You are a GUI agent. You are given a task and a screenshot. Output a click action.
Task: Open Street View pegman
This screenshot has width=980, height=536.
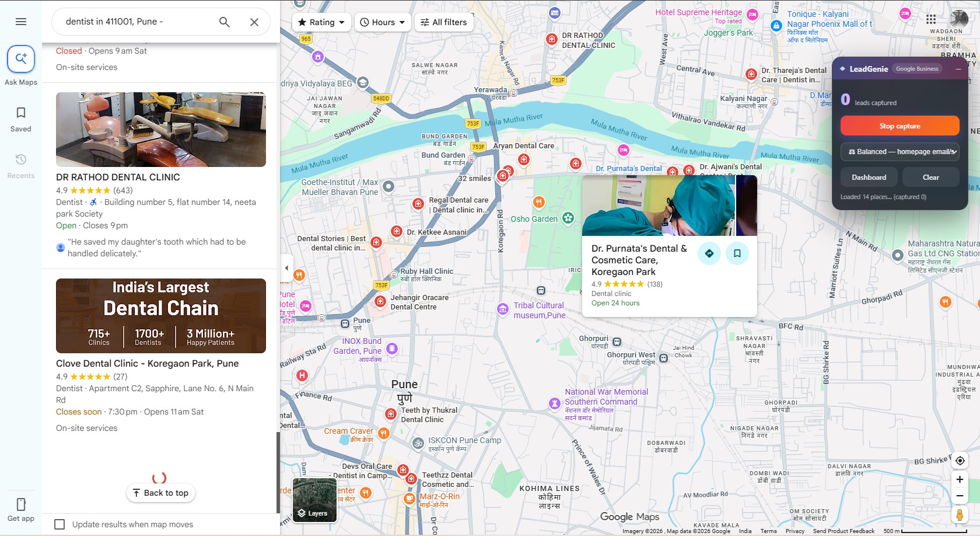960,515
